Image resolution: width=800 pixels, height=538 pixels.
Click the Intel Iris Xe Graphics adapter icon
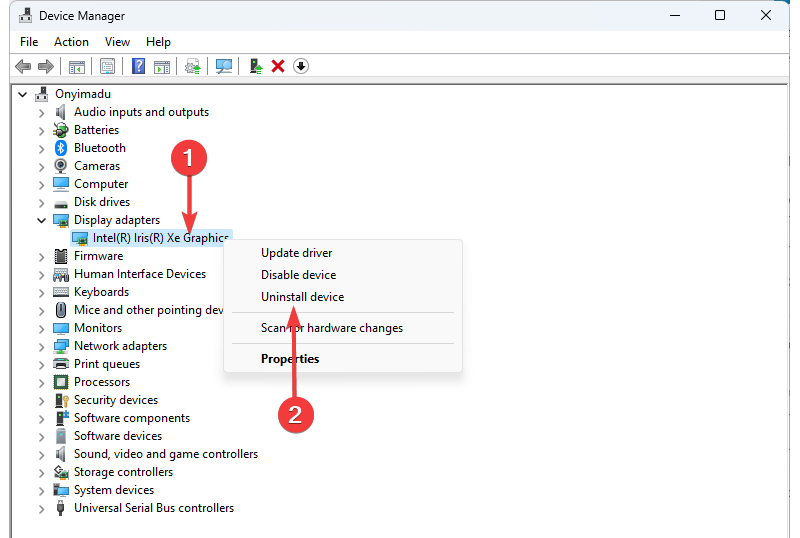[80, 238]
